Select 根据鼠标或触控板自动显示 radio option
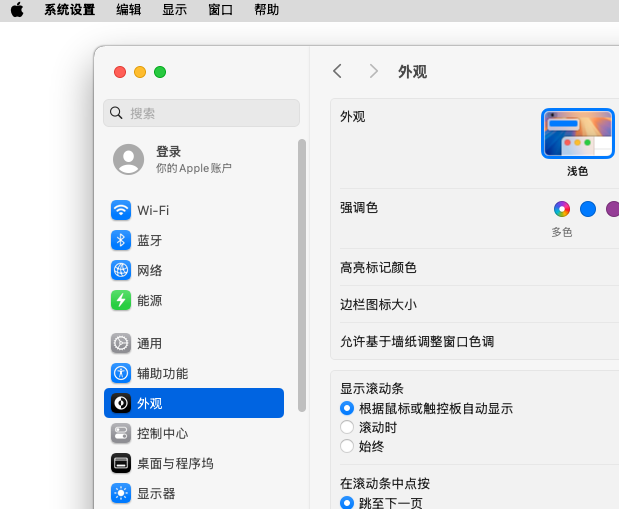This screenshot has width=619, height=509. [x=347, y=408]
